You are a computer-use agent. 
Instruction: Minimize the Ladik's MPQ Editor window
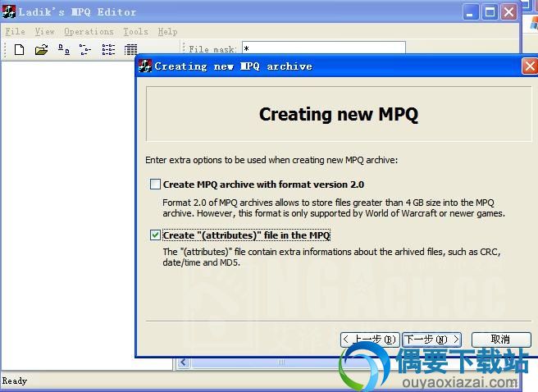[471, 12]
